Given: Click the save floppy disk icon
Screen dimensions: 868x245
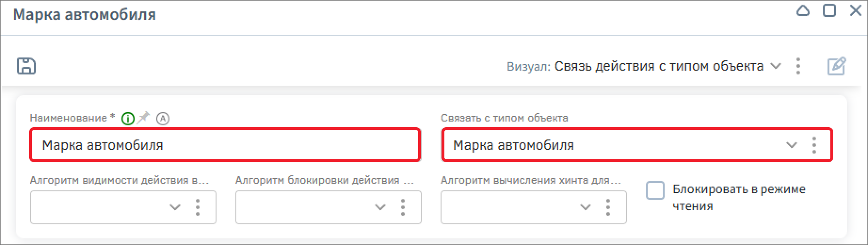Looking at the screenshot, I should click(26, 66).
